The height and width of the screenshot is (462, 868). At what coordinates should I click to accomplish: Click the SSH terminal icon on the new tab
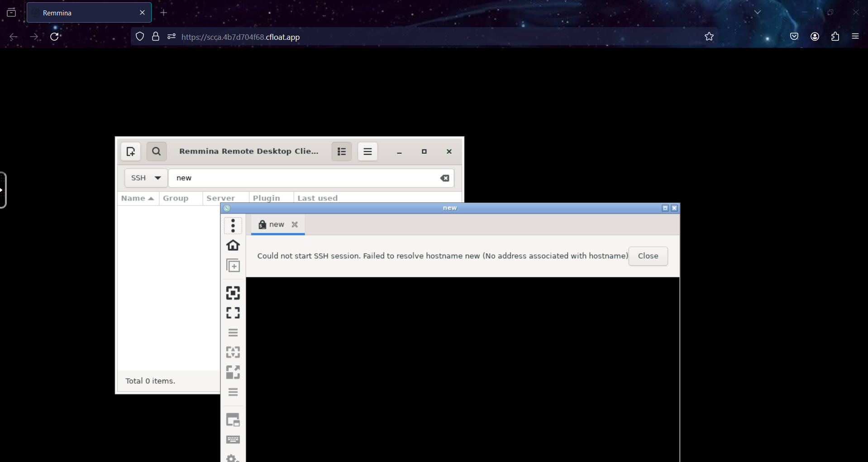point(262,224)
